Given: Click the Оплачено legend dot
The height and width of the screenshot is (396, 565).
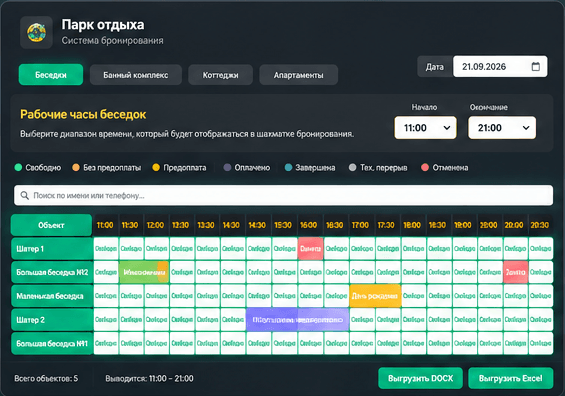Looking at the screenshot, I should tap(227, 167).
